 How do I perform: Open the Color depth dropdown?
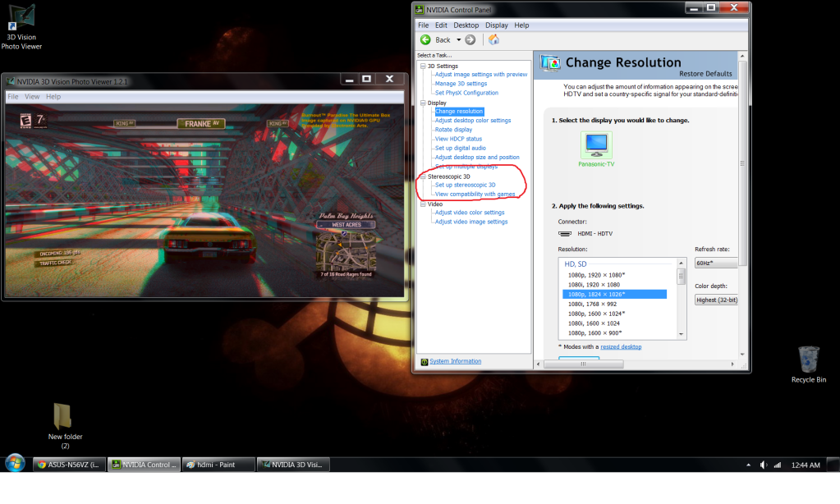715,300
